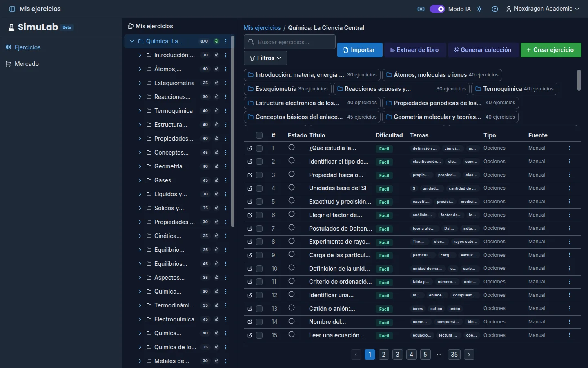Click lock icon on Estequiometría folder

point(216,83)
